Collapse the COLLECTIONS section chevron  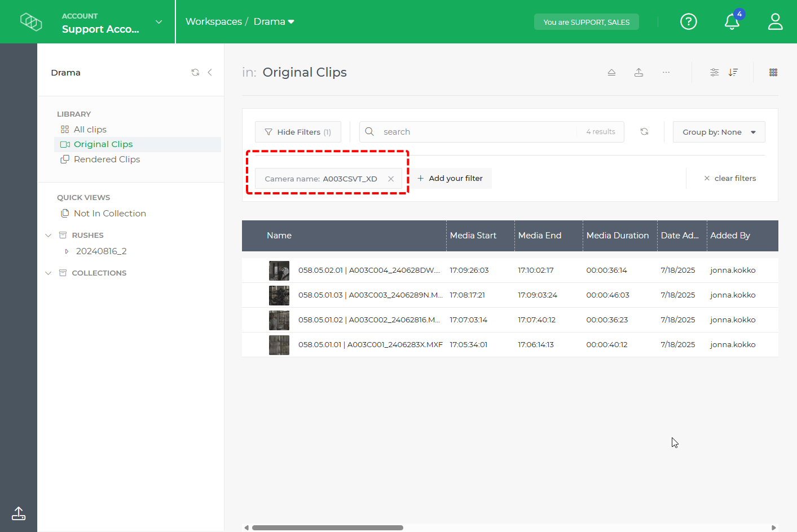[x=49, y=273]
